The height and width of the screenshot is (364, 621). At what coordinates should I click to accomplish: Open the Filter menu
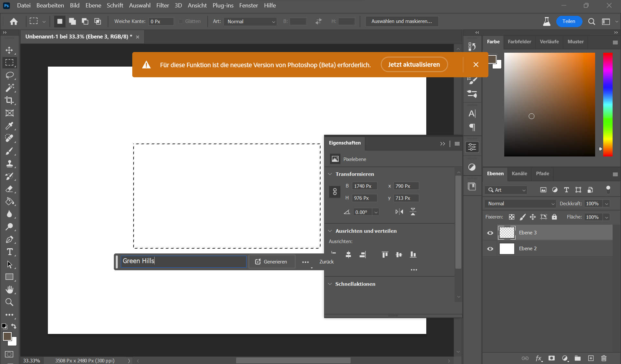[x=162, y=5]
